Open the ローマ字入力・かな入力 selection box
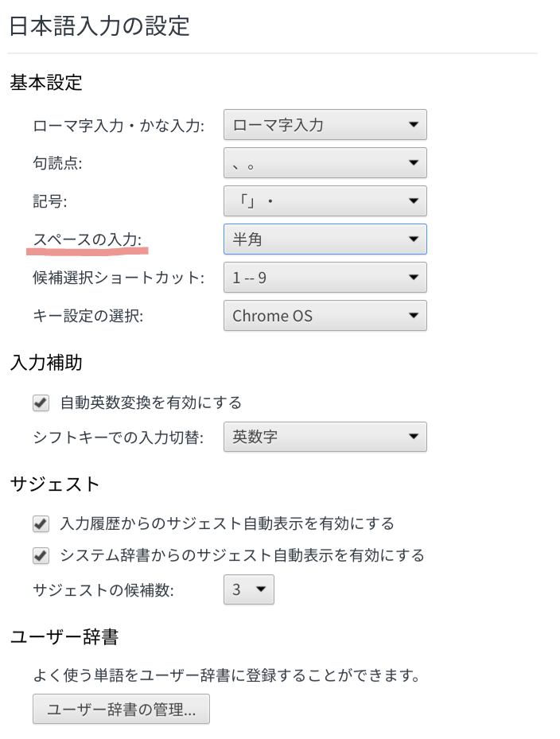560x739 pixels. (325, 125)
